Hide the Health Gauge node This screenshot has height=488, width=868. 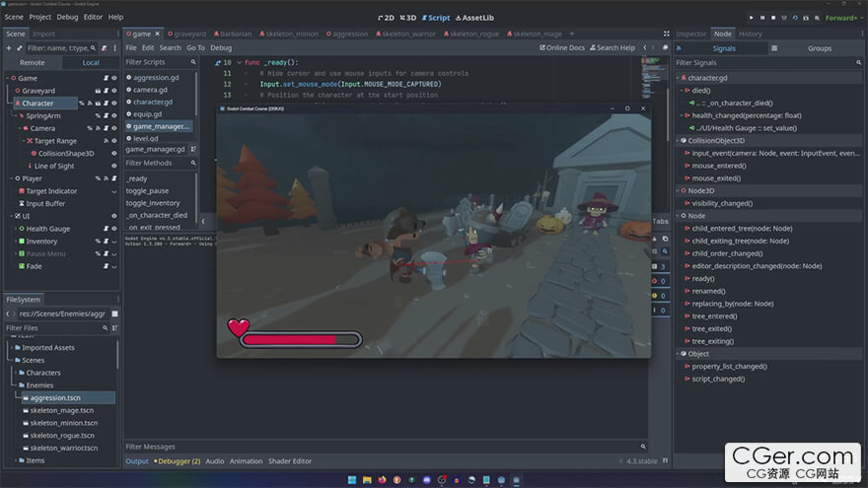click(113, 229)
